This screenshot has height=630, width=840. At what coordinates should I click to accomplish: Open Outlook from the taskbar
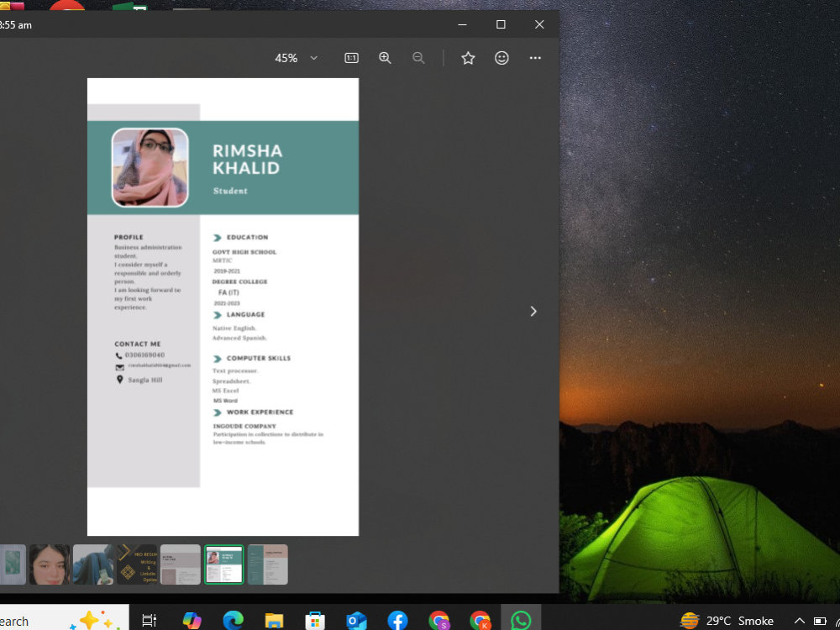point(356,621)
